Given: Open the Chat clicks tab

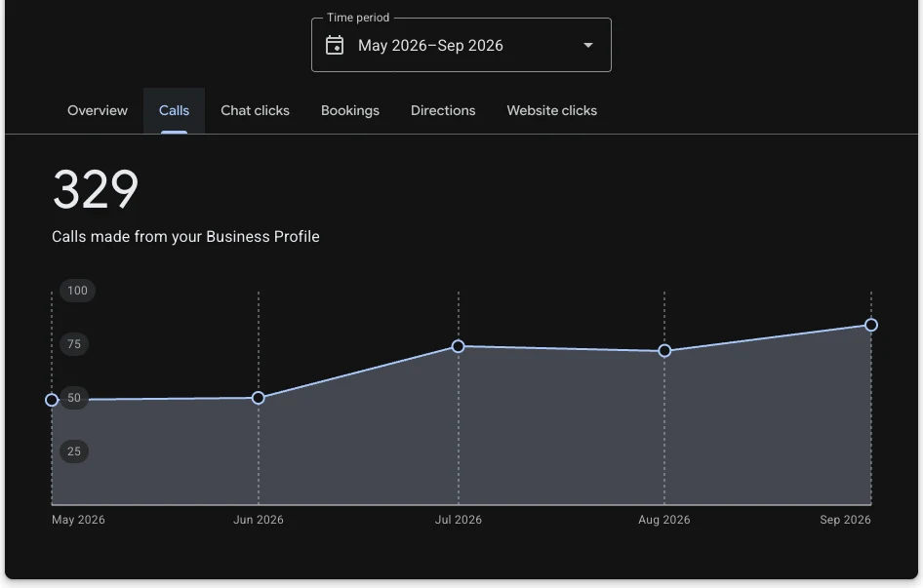Looking at the screenshot, I should (x=255, y=110).
